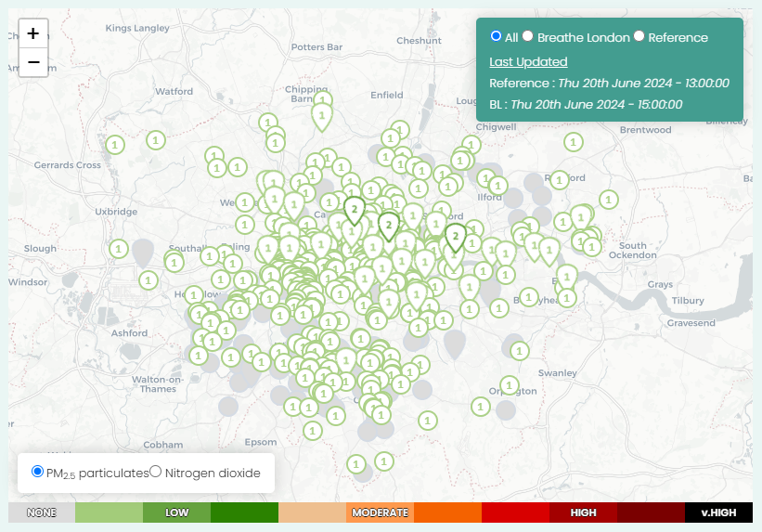Switch to Nitrogen dioxide pollutant
Image resolution: width=762 pixels, height=532 pixels.
click(x=155, y=472)
